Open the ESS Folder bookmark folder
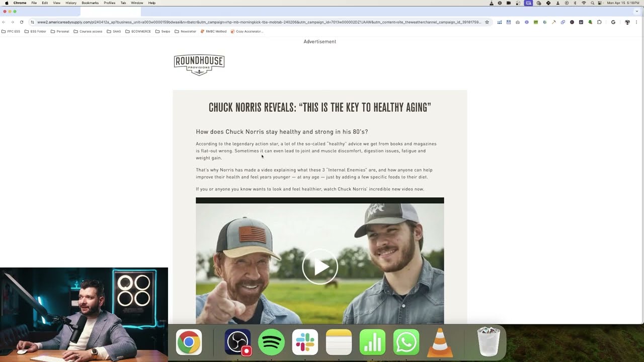 coord(35,31)
